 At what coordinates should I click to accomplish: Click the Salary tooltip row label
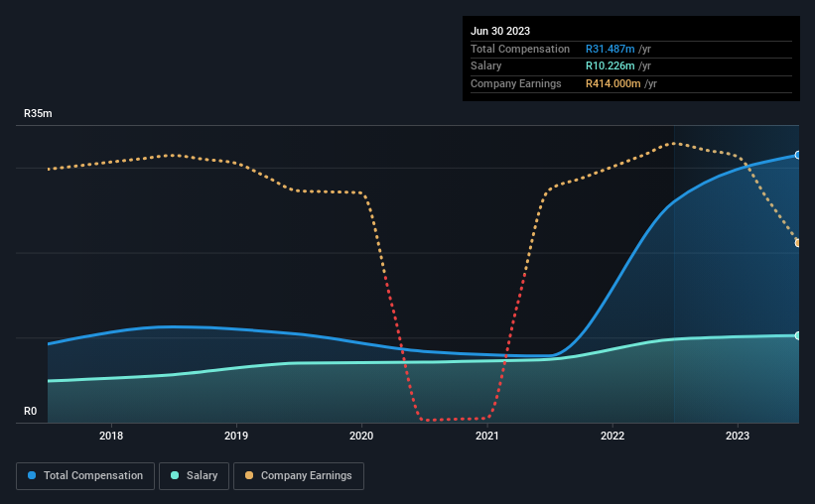click(486, 66)
